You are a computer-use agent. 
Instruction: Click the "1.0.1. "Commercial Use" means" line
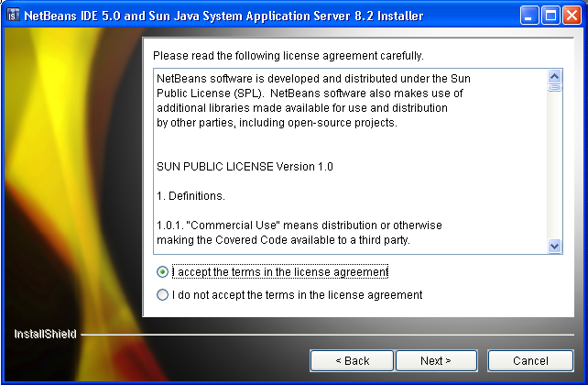coord(299,225)
